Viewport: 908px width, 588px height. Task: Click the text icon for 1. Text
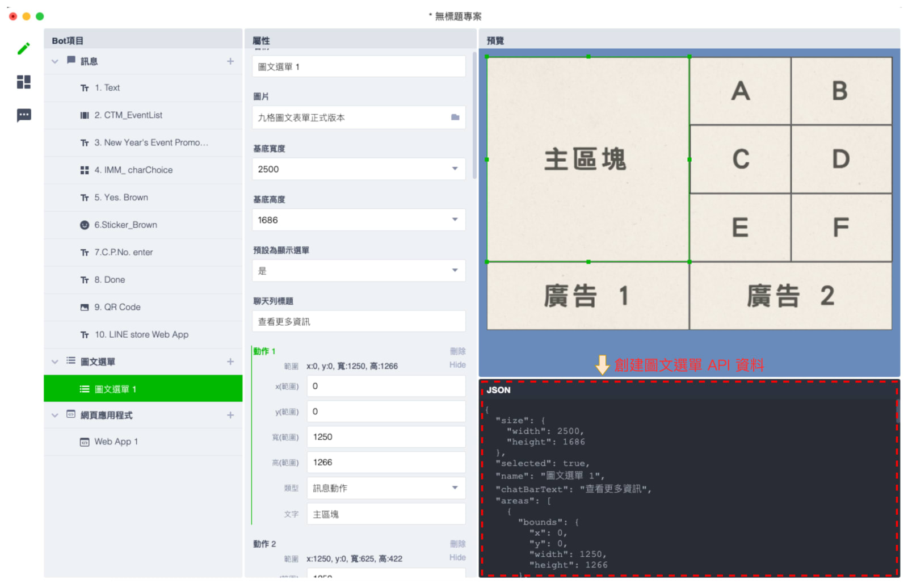point(85,88)
